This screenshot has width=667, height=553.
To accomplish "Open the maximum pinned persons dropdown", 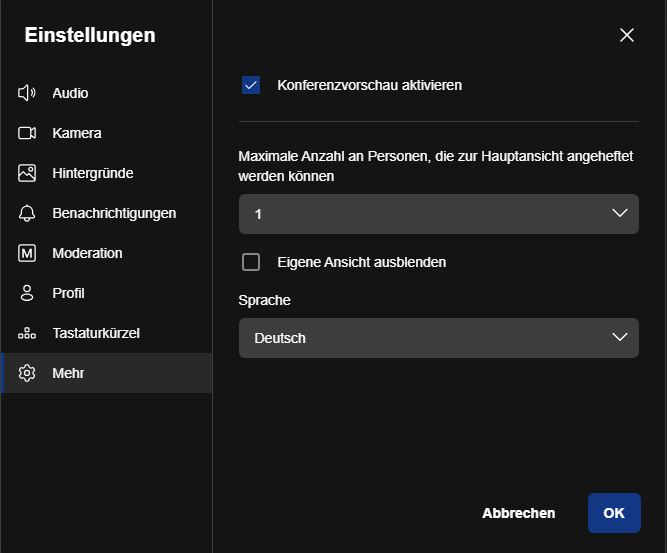I will coord(439,214).
